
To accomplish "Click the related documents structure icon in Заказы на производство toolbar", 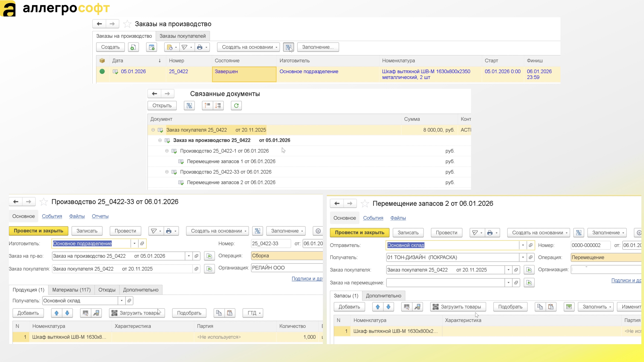I will [288, 47].
